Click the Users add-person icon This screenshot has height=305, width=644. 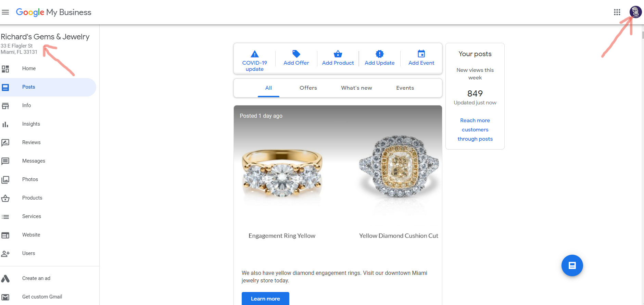(5, 254)
